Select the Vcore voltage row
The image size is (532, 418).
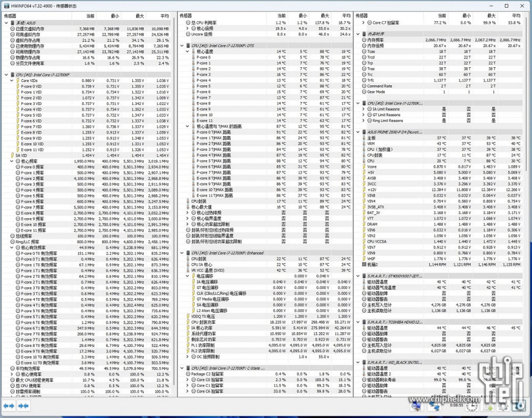click(x=371, y=166)
